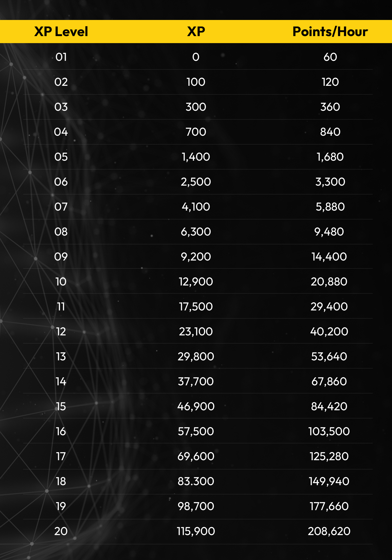The image size is (392, 560).
Task: Select XP value 12,900
Action: (x=196, y=282)
